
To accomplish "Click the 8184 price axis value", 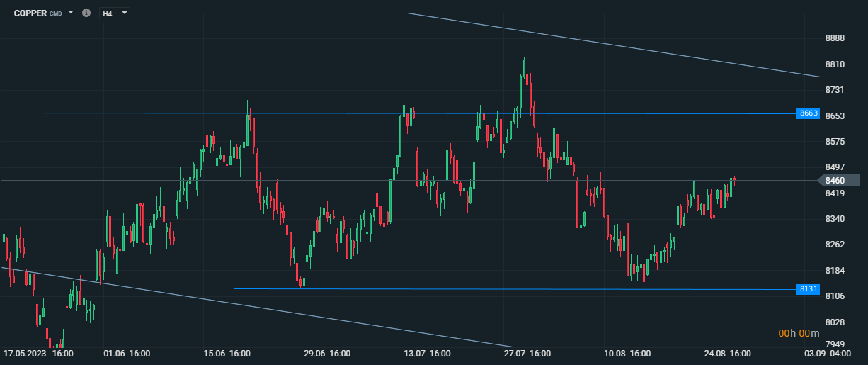I will coord(835,271).
